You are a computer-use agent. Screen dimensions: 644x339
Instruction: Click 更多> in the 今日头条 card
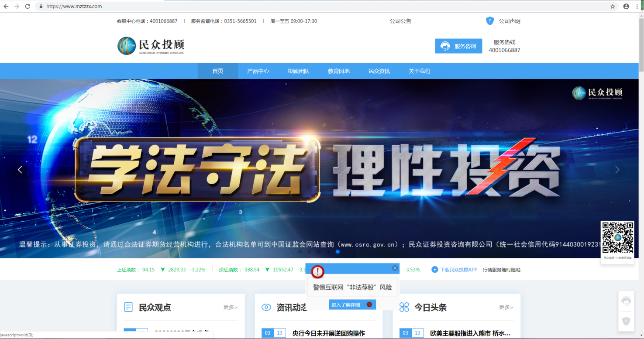[x=506, y=308]
